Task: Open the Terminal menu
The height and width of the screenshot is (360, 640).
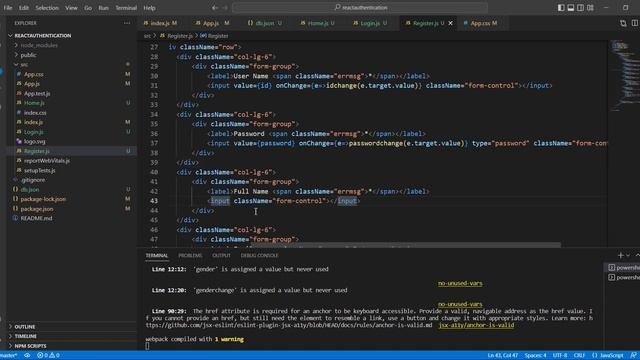Action: click(126, 8)
